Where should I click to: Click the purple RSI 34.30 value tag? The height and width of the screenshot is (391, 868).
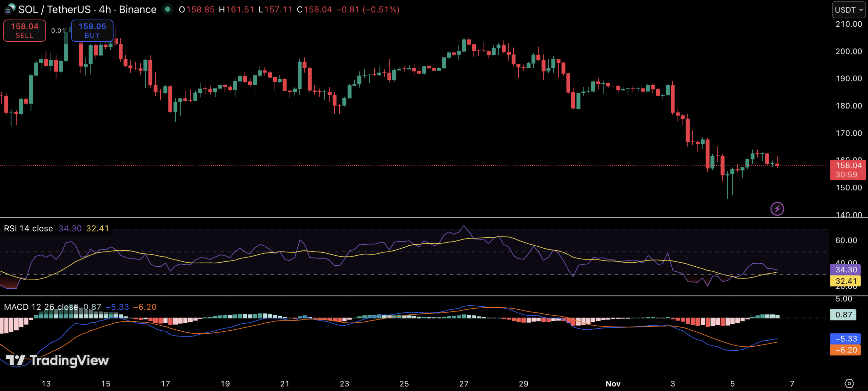[x=846, y=270]
